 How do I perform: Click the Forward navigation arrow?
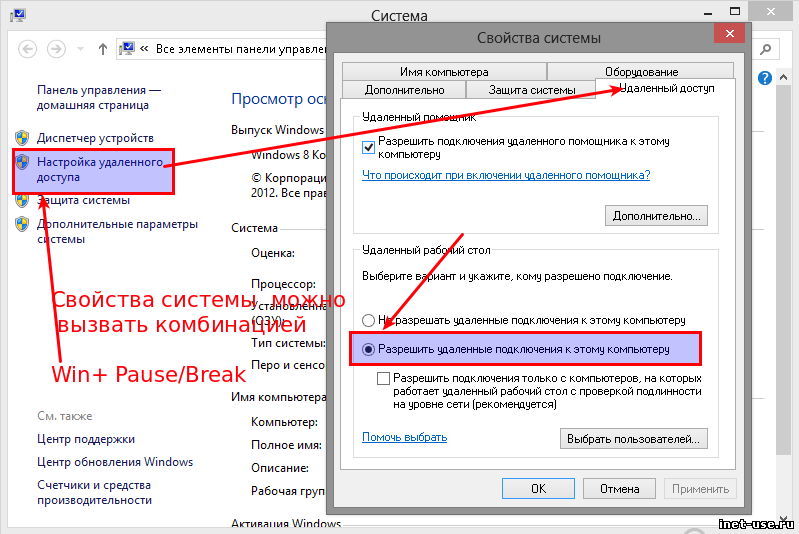[x=56, y=49]
